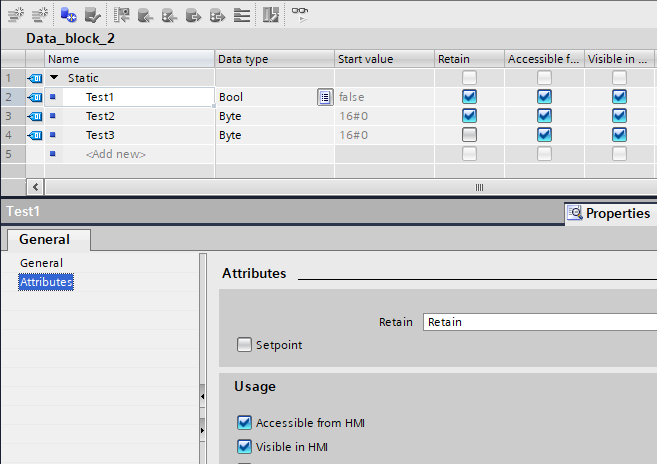657x464 pixels.
Task: Click the horizontal scrollbar left arrow
Action: (x=36, y=187)
